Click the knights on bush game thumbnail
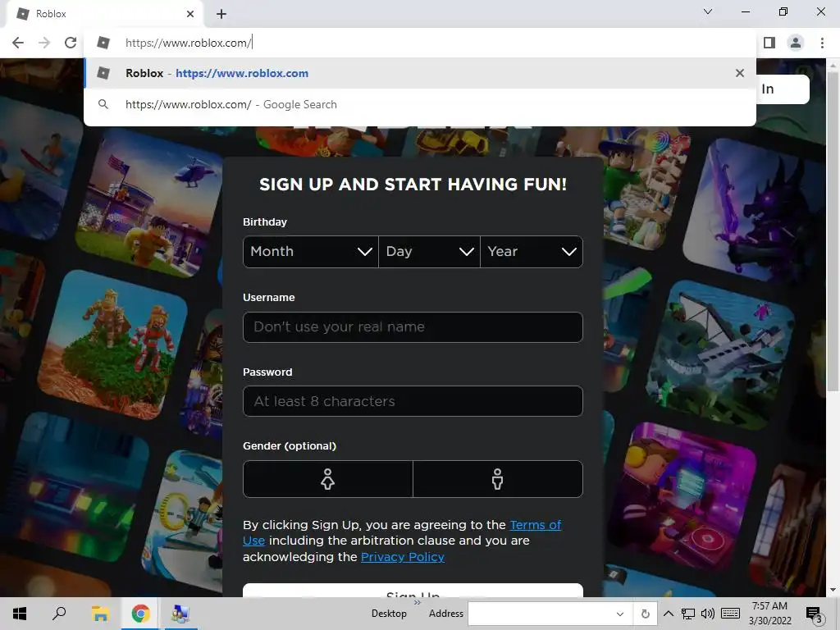The height and width of the screenshot is (630, 840). pos(112,345)
